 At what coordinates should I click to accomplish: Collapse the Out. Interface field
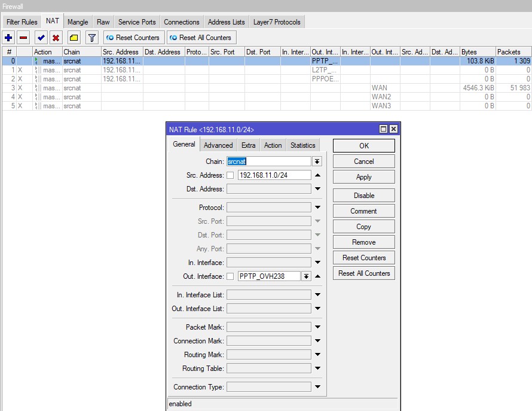click(x=317, y=276)
